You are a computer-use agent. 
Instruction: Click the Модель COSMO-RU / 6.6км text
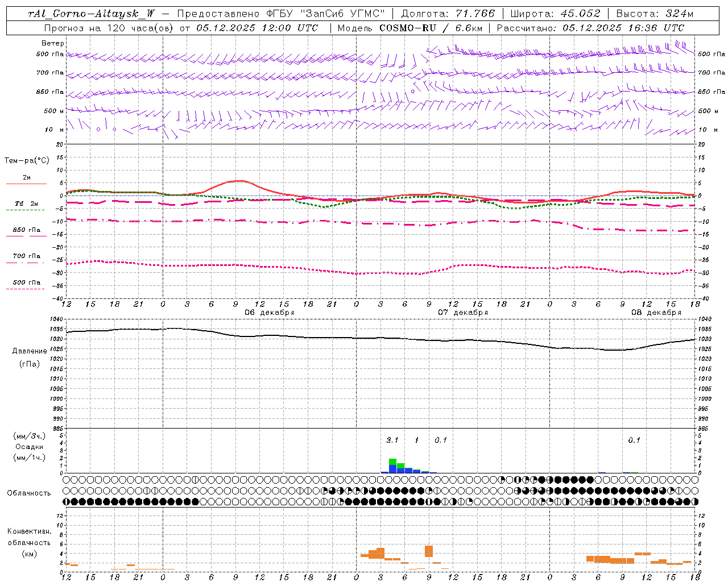tap(409, 28)
